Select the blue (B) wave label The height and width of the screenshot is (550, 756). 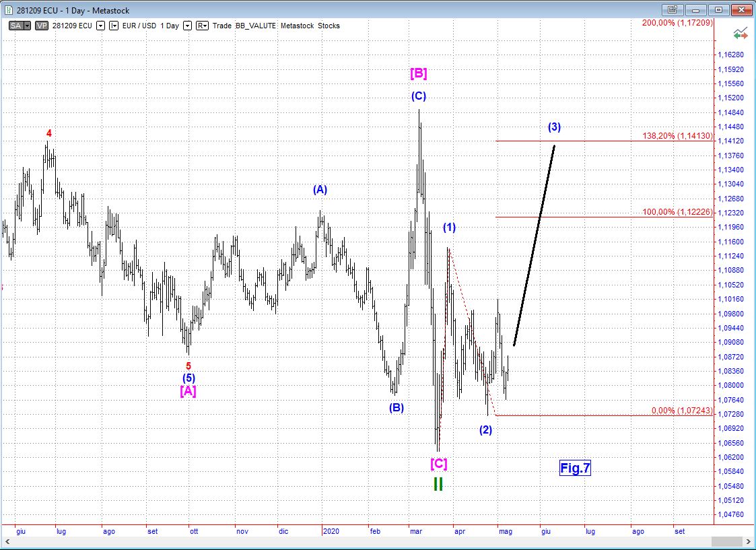click(397, 408)
